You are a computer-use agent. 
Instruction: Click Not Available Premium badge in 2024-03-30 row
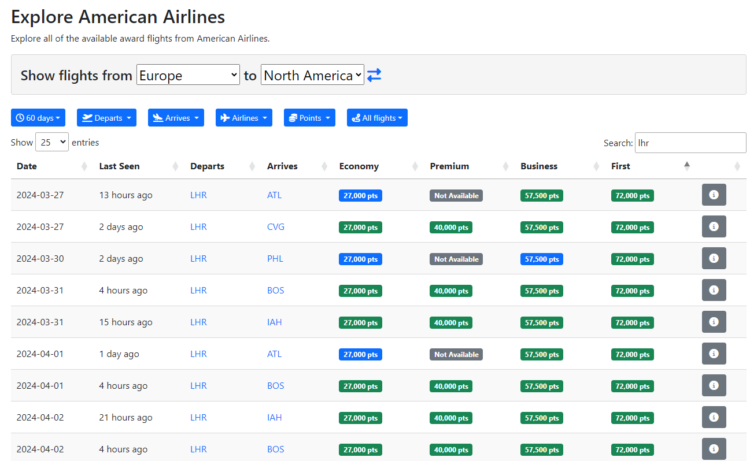[456, 259]
